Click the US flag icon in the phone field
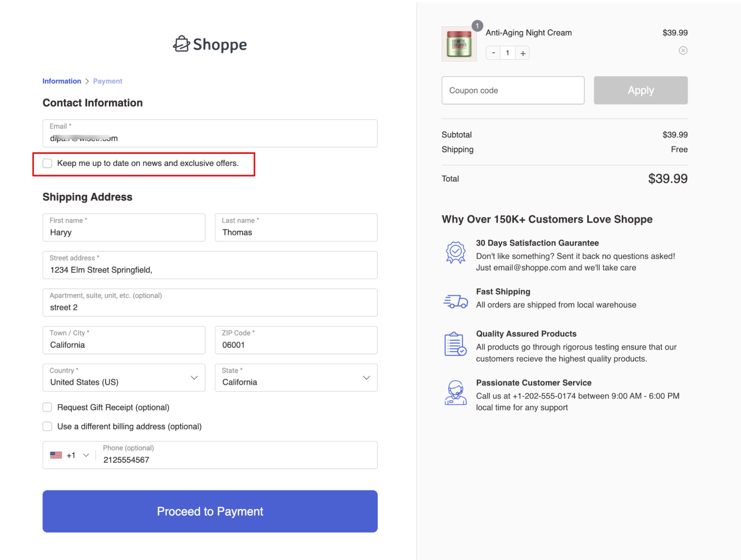Viewport: 741px width, 560px height. click(55, 455)
